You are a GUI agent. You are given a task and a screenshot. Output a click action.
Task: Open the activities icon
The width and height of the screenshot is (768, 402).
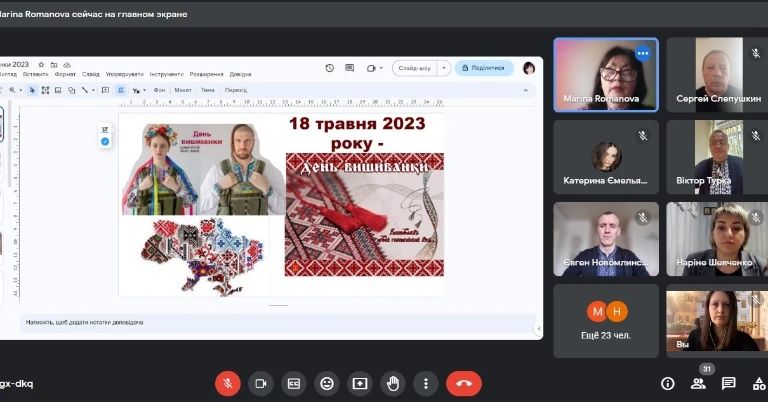pyautogui.click(x=758, y=383)
